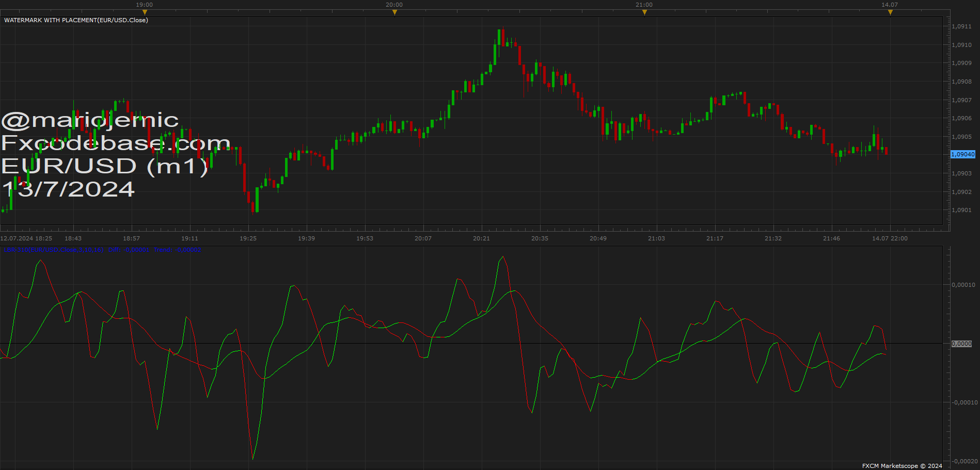Click the 19:11 time axis label
This screenshot has height=470, width=980.
(189, 238)
